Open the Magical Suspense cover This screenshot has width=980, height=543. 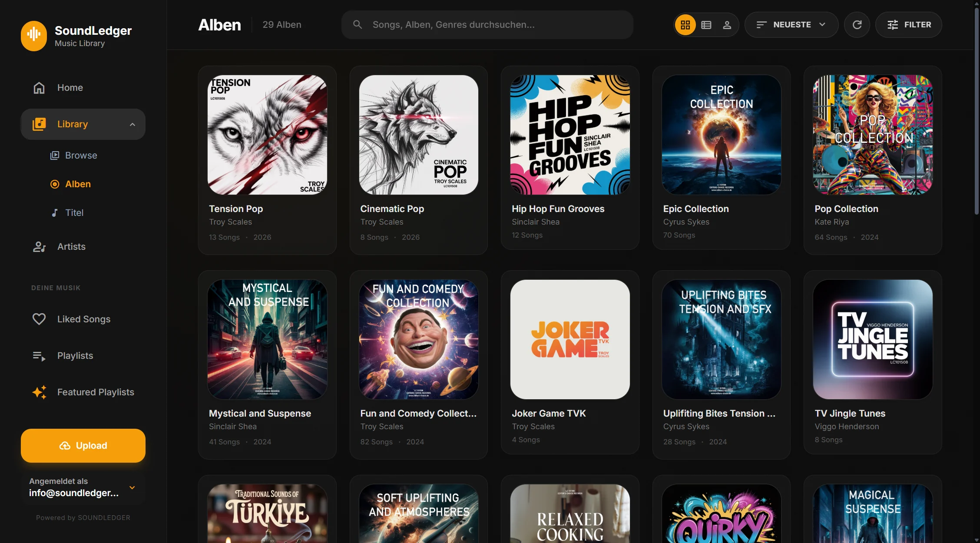(873, 513)
